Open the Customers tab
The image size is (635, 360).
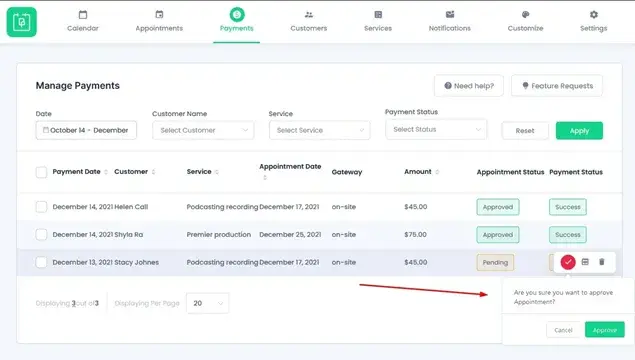coord(309,21)
